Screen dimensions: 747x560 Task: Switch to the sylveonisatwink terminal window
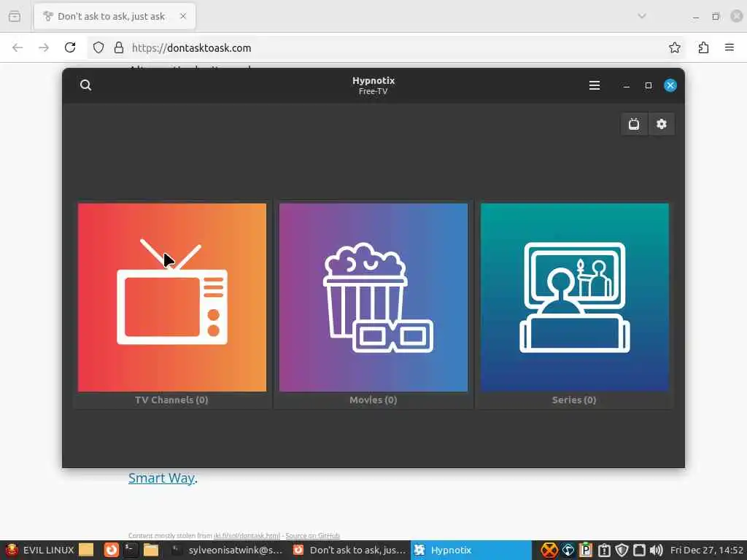pyautogui.click(x=228, y=550)
